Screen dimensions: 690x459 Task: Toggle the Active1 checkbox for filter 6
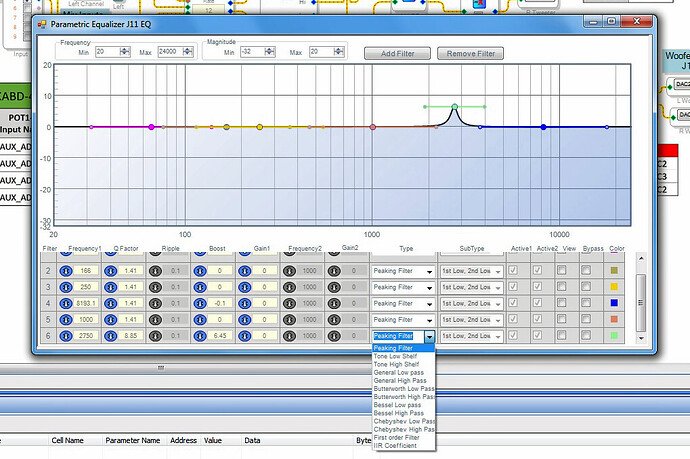(x=514, y=335)
